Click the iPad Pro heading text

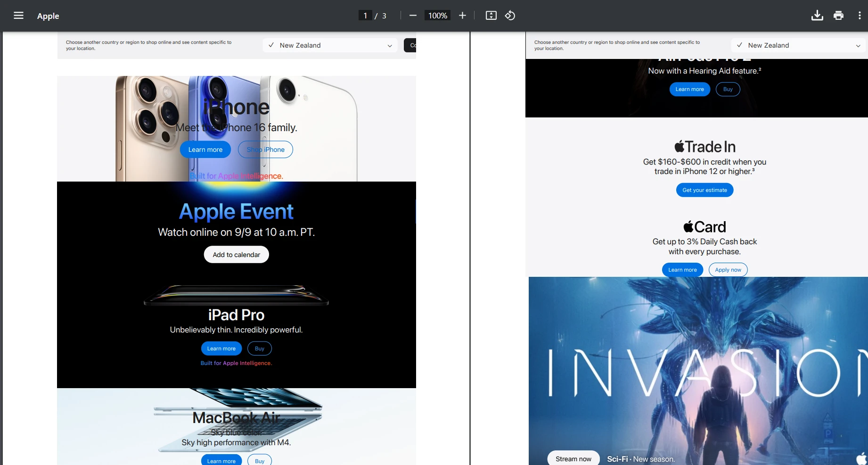237,315
